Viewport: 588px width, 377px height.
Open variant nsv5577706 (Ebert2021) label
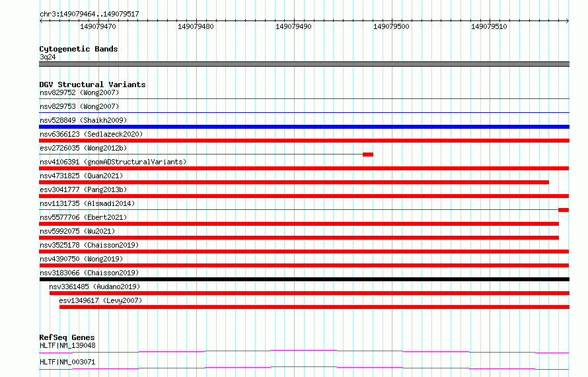(83, 217)
